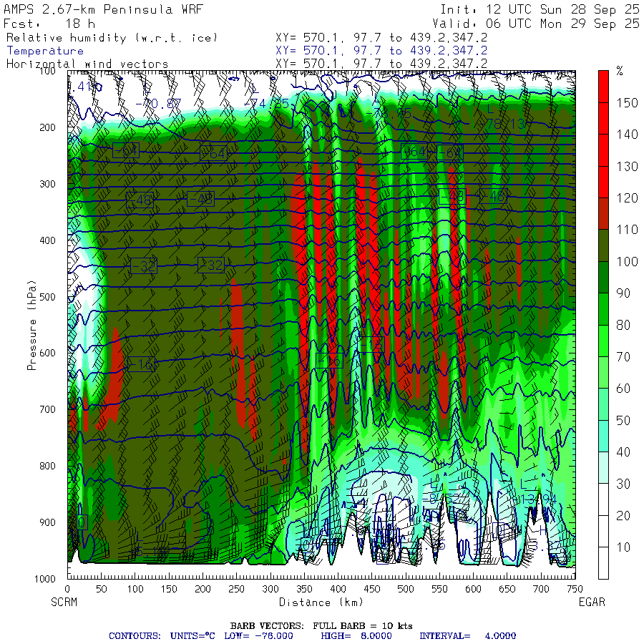Image resolution: width=644 pixels, height=644 pixels.
Task: Select the 'Relative humidity (w.r.t. ice)' legend label
Action: [112, 38]
